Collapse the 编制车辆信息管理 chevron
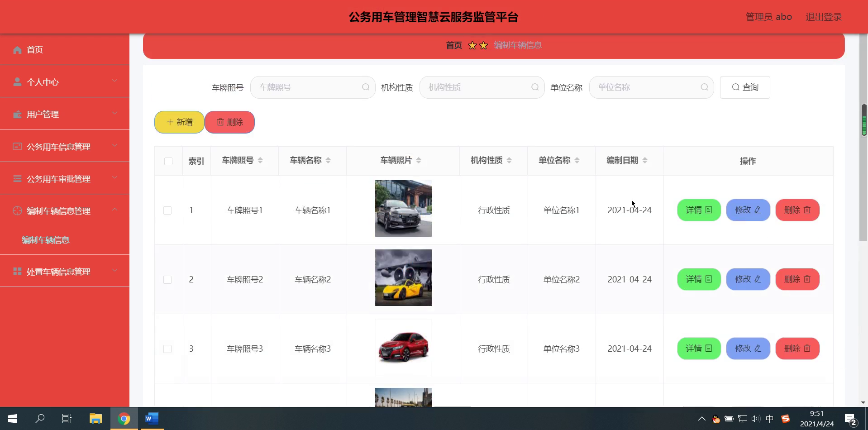The image size is (868, 430). pyautogui.click(x=114, y=209)
